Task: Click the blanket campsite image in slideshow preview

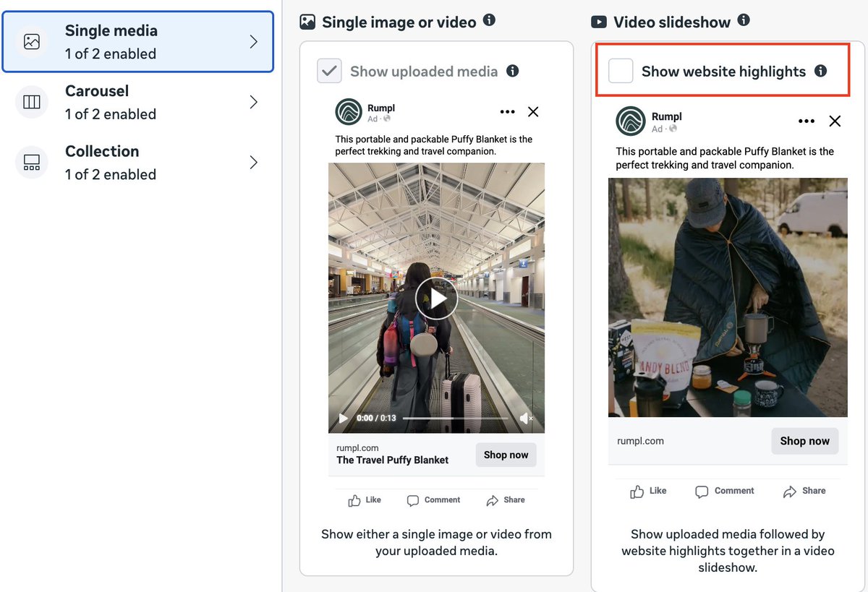Action: click(728, 298)
